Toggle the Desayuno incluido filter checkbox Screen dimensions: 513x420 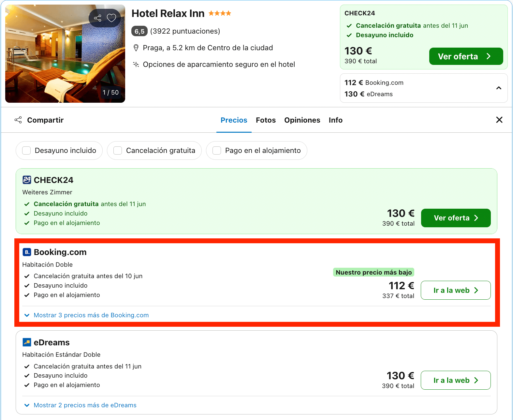(x=26, y=150)
